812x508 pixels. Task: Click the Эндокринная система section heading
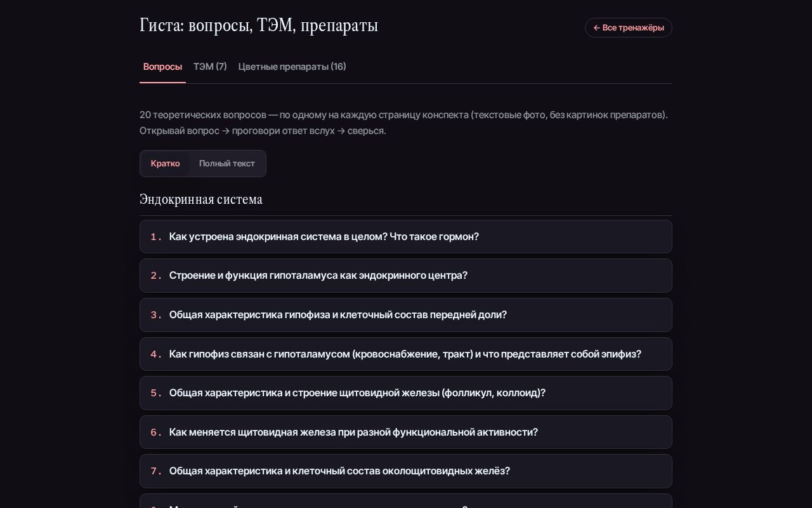point(201,199)
